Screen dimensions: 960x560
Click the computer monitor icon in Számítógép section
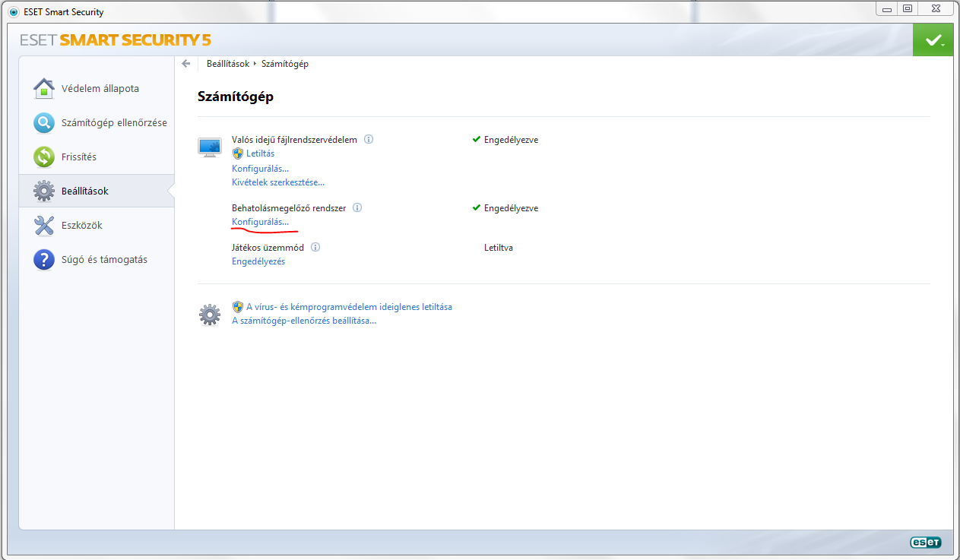click(210, 147)
